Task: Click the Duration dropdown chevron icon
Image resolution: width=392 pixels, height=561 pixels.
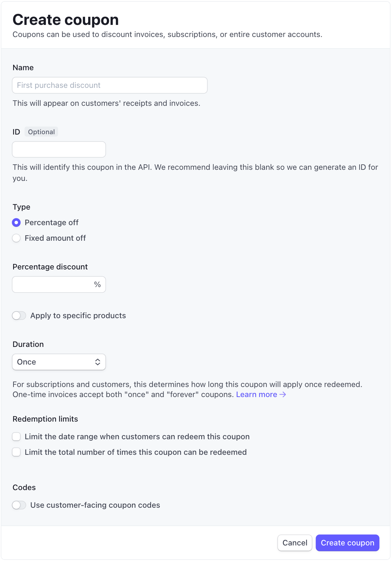Action: (99, 362)
